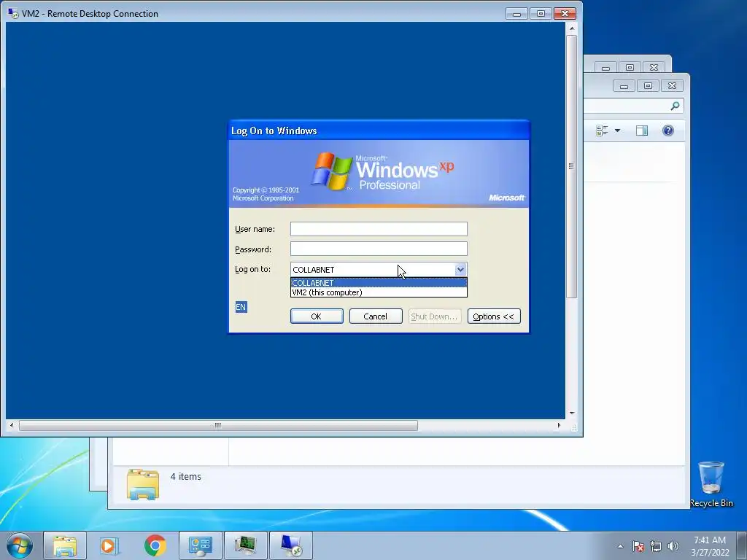The image size is (747, 560).
Task: Select COLLABNET in the dropdown list
Action: [x=379, y=283]
